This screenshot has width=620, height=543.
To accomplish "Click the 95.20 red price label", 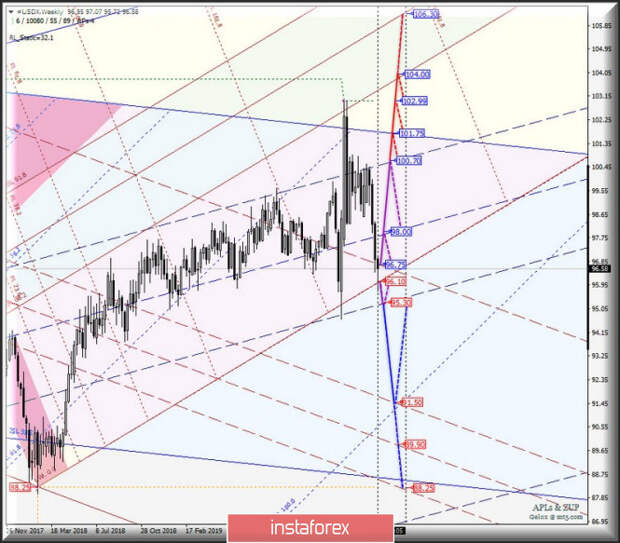I will pyautogui.click(x=400, y=302).
